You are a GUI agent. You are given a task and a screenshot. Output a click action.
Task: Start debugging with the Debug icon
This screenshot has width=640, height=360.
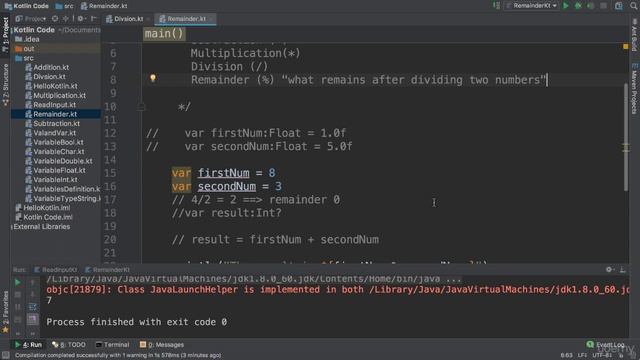(x=578, y=6)
